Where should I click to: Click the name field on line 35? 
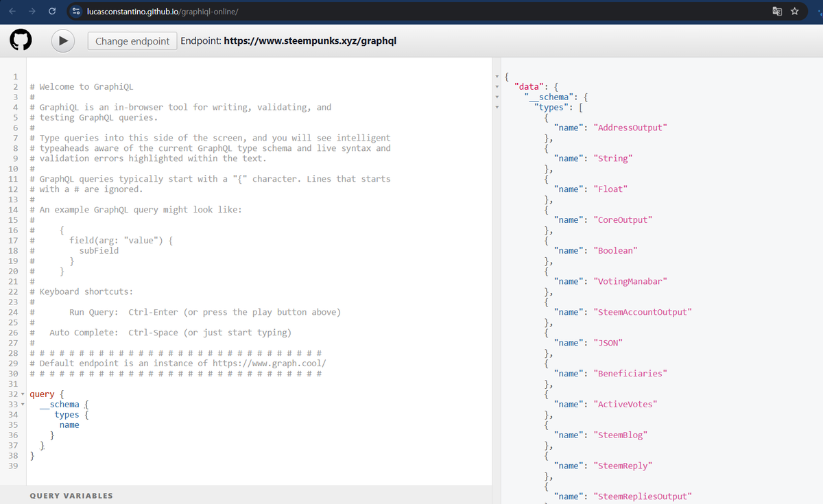point(69,424)
